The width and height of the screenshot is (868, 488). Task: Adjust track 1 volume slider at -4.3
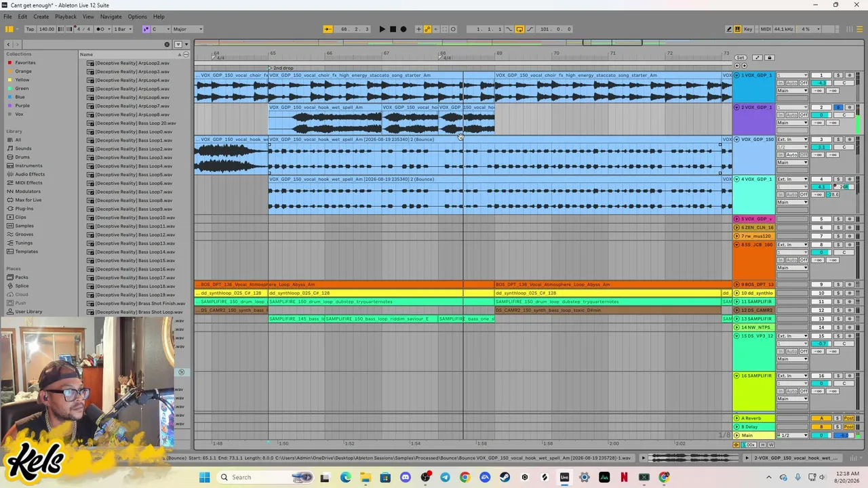coord(822,83)
